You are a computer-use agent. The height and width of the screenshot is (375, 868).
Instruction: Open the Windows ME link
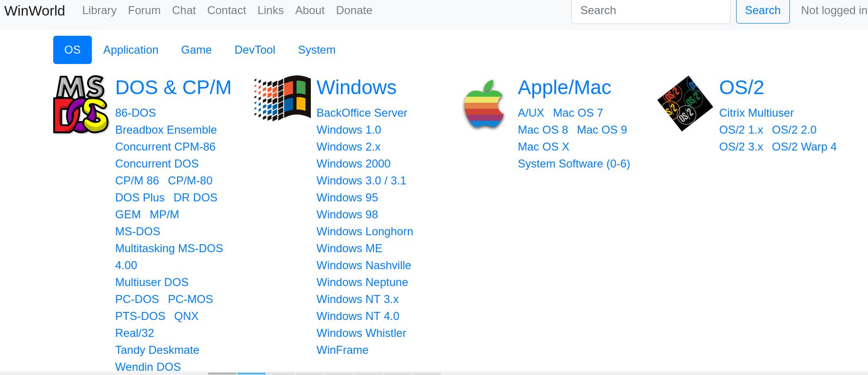349,248
